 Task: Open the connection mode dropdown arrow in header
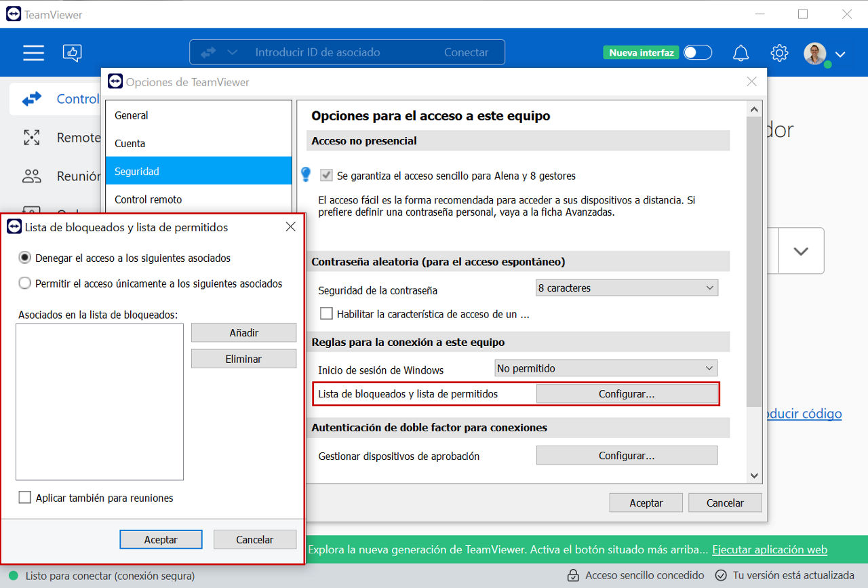pos(233,52)
